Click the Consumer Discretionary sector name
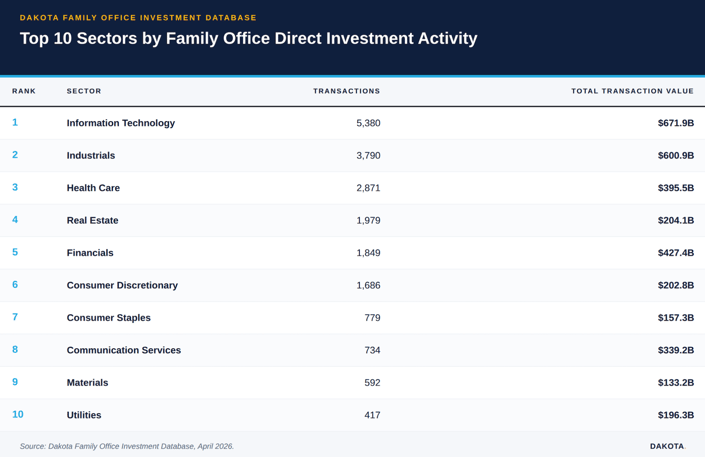 pyautogui.click(x=123, y=285)
